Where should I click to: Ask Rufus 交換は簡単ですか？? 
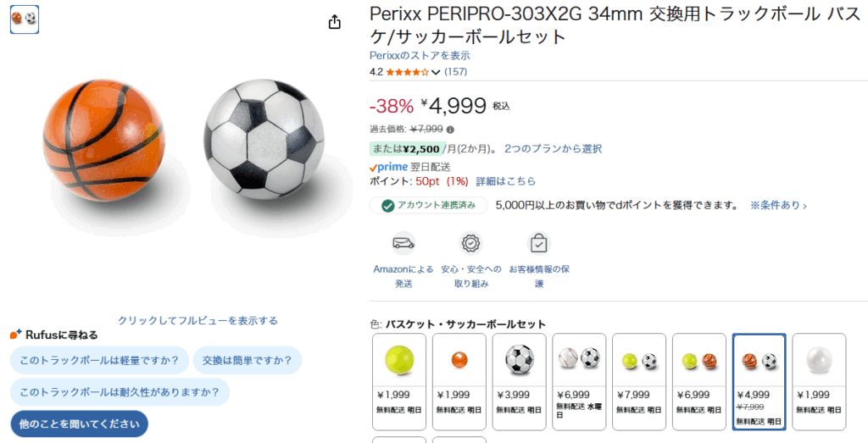(x=248, y=360)
